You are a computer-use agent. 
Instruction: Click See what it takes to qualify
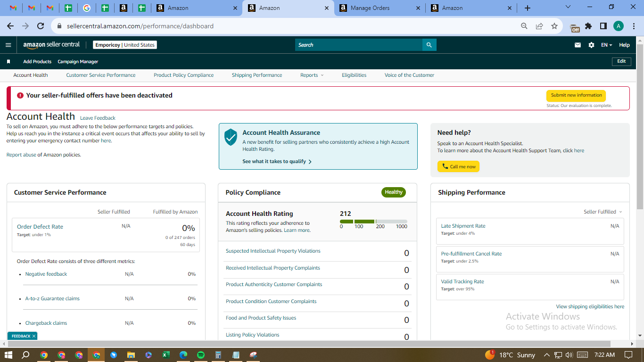(277, 161)
